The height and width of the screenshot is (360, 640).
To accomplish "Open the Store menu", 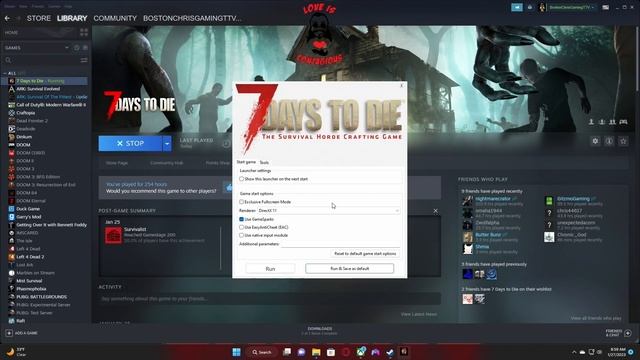I will coord(39,18).
